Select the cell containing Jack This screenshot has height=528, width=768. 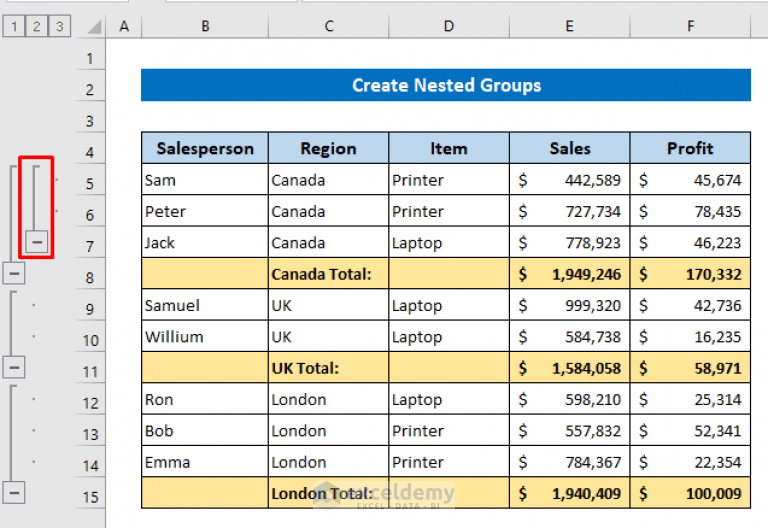205,242
